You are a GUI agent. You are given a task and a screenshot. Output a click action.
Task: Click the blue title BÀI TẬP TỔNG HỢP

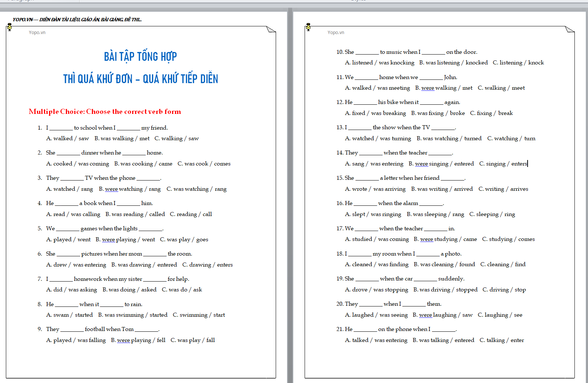[140, 57]
